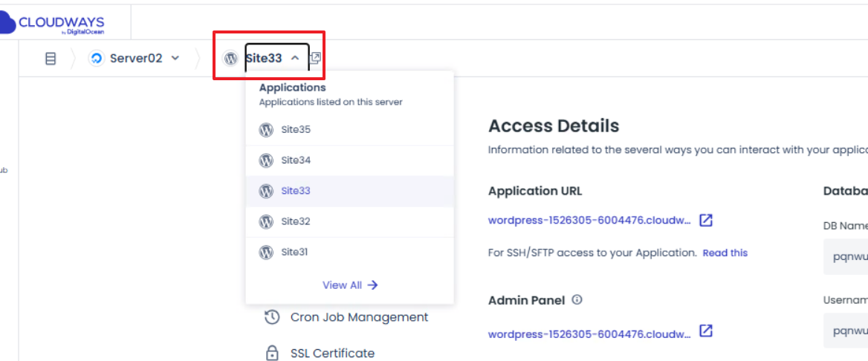The width and height of the screenshot is (868, 361).
Task: Select Site35 from the applications list
Action: [295, 130]
